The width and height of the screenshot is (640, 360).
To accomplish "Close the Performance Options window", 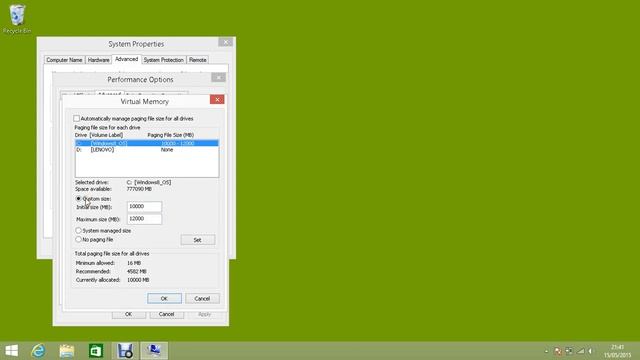I will [219, 78].
